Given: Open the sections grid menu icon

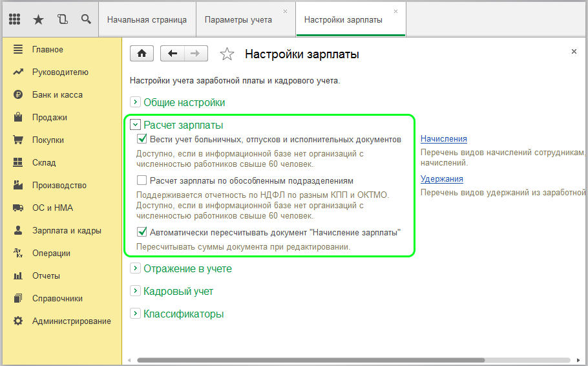Looking at the screenshot, I should pos(15,19).
